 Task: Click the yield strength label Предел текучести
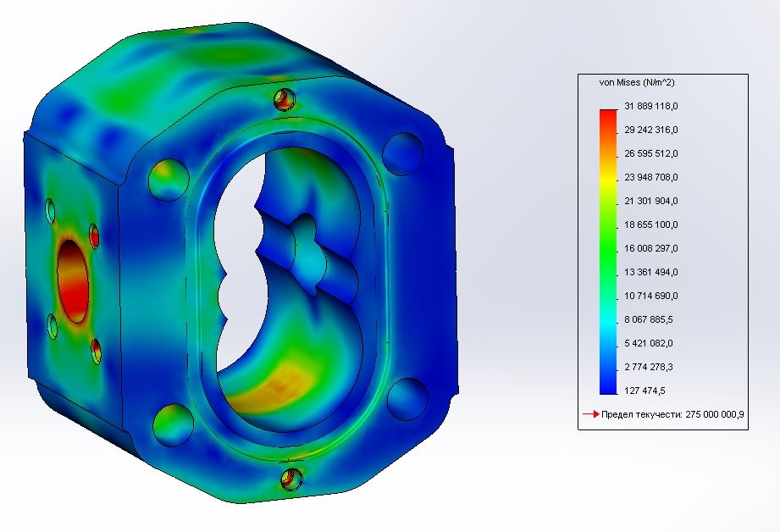click(641, 414)
